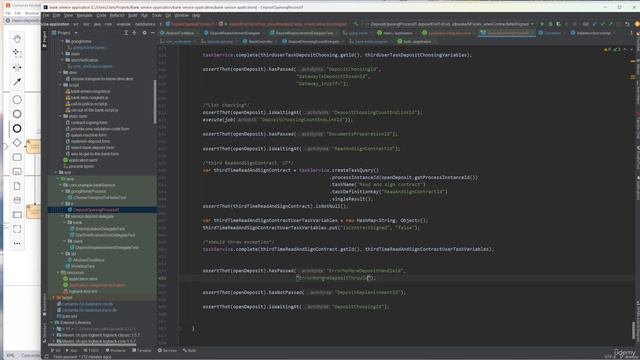Open the Terminal tool window
This screenshot has width=640, height=360.
[x=142, y=350]
